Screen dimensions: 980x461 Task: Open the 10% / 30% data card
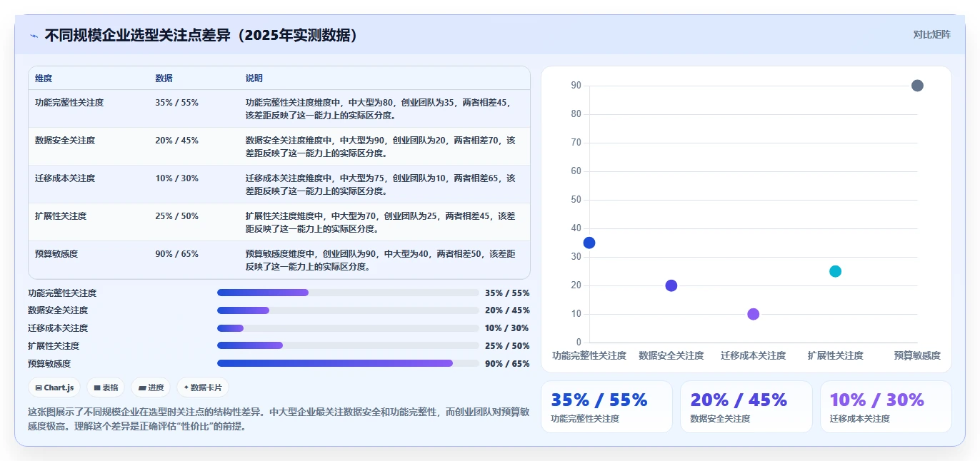(886, 407)
